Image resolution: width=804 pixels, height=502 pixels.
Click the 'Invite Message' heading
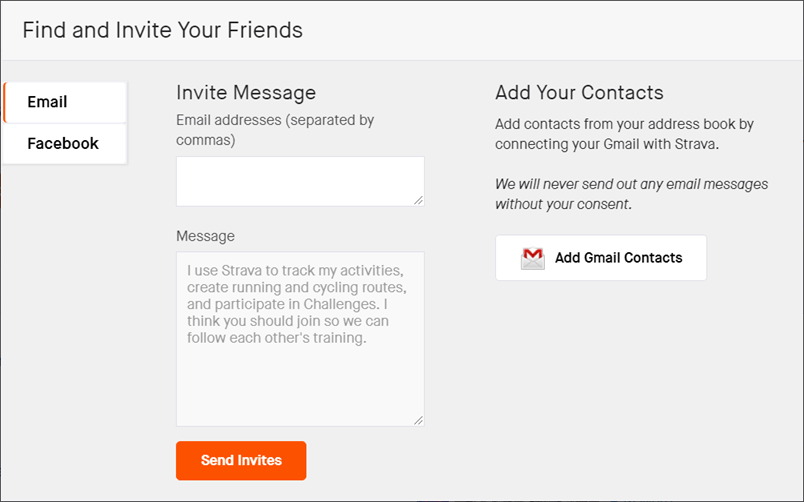(x=246, y=93)
